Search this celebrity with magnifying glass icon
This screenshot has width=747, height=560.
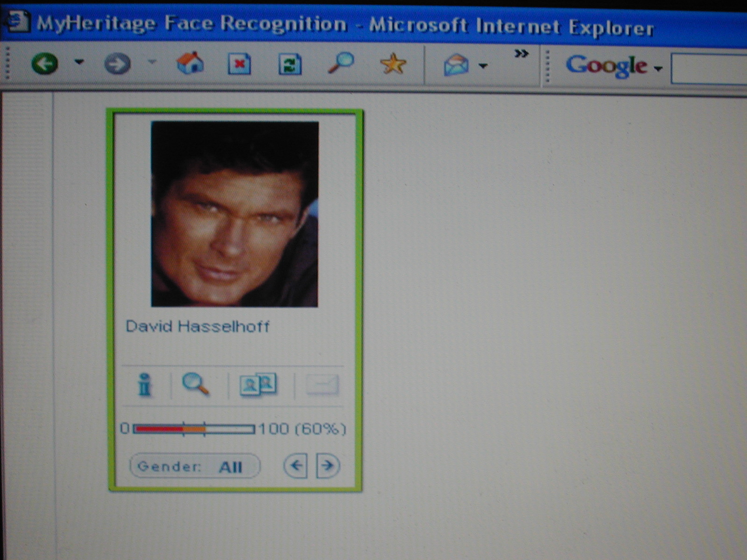[x=196, y=385]
